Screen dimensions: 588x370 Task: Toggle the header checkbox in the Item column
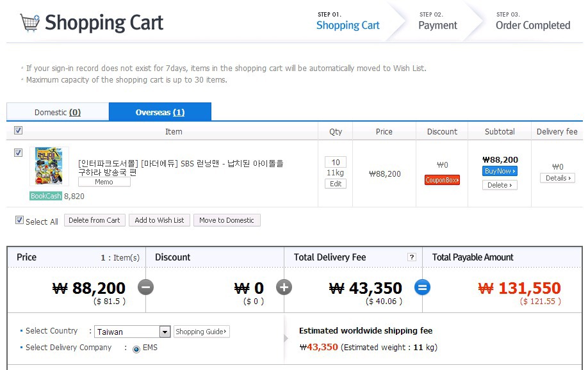[x=18, y=131]
